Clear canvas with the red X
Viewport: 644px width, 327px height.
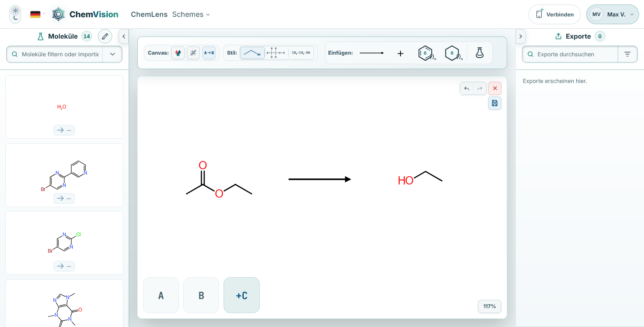495,88
